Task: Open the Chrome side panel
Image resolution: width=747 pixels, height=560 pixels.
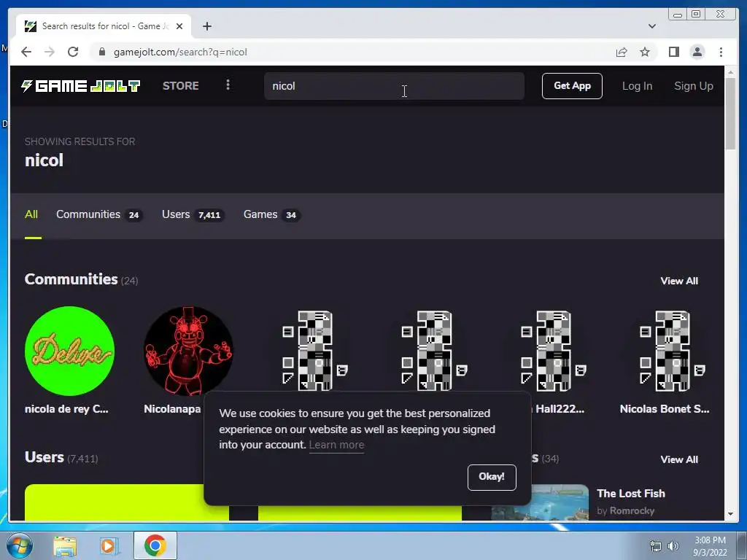Action: click(x=673, y=52)
